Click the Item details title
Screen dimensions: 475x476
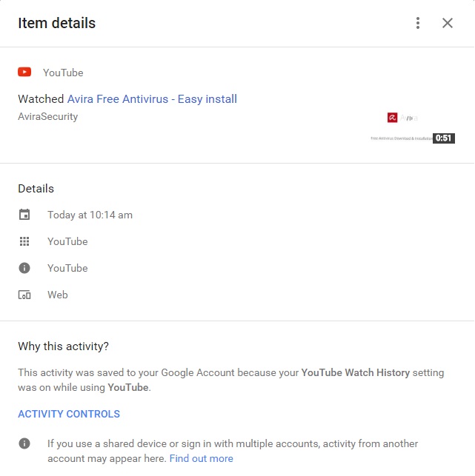56,23
